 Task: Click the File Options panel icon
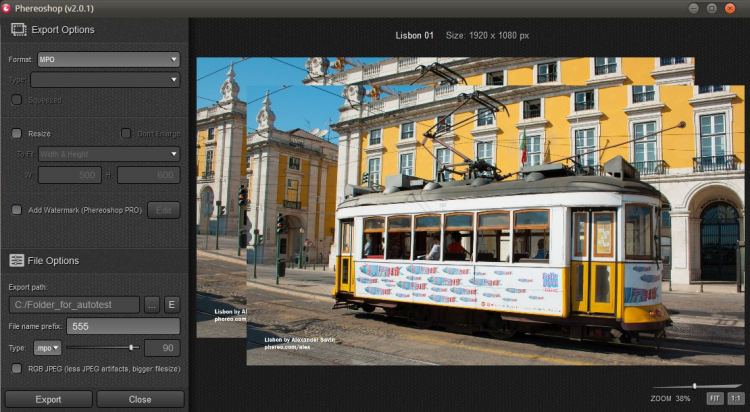pyautogui.click(x=17, y=260)
